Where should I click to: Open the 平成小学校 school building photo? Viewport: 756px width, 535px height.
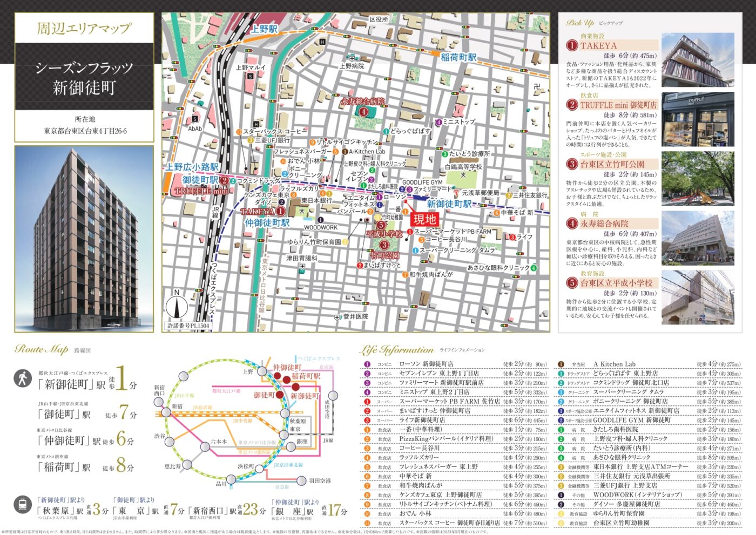coord(698,297)
